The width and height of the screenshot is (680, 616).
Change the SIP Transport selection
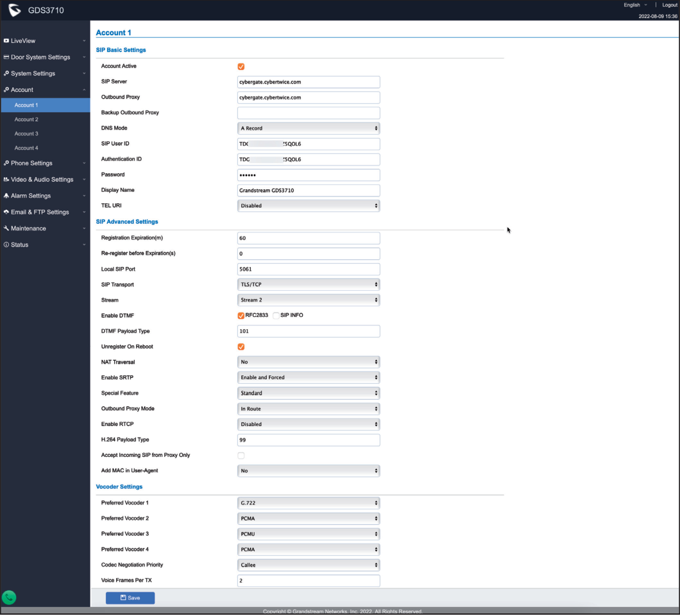pos(309,284)
